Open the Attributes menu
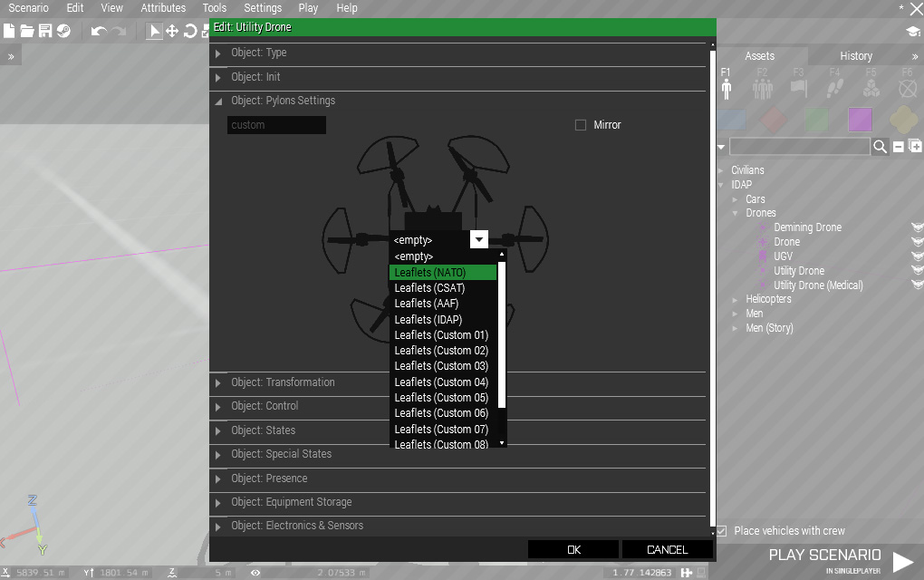The width and height of the screenshot is (924, 580). tap(163, 8)
